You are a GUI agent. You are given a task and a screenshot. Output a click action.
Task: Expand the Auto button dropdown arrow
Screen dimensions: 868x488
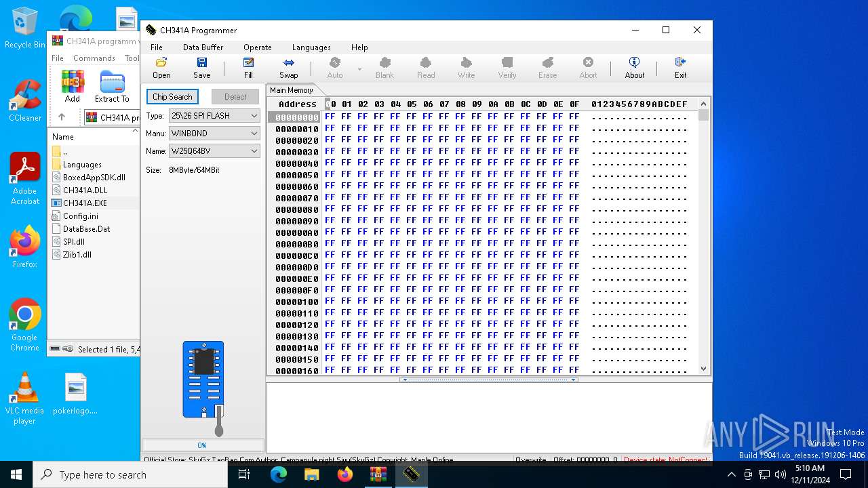pyautogui.click(x=359, y=69)
